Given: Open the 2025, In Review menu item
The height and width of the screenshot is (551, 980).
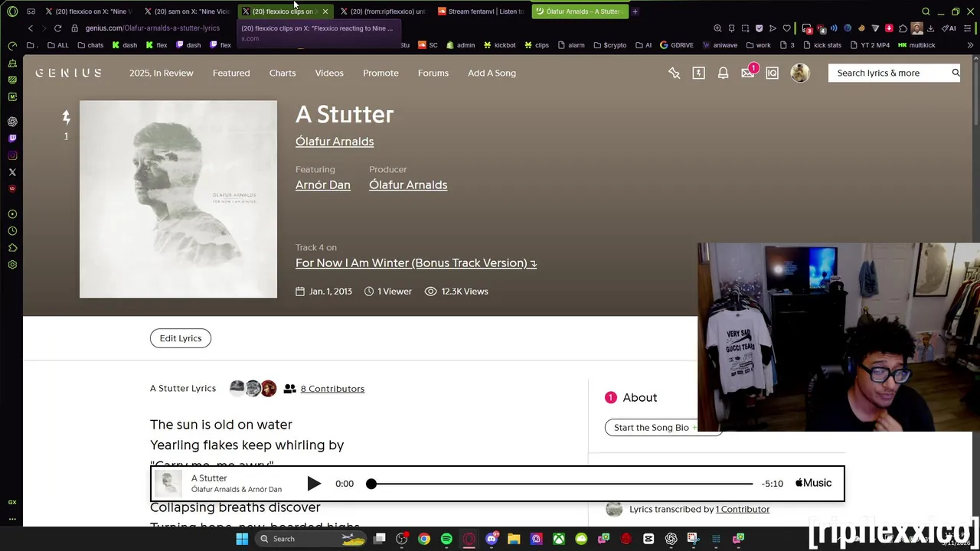Looking at the screenshot, I should click(x=161, y=73).
